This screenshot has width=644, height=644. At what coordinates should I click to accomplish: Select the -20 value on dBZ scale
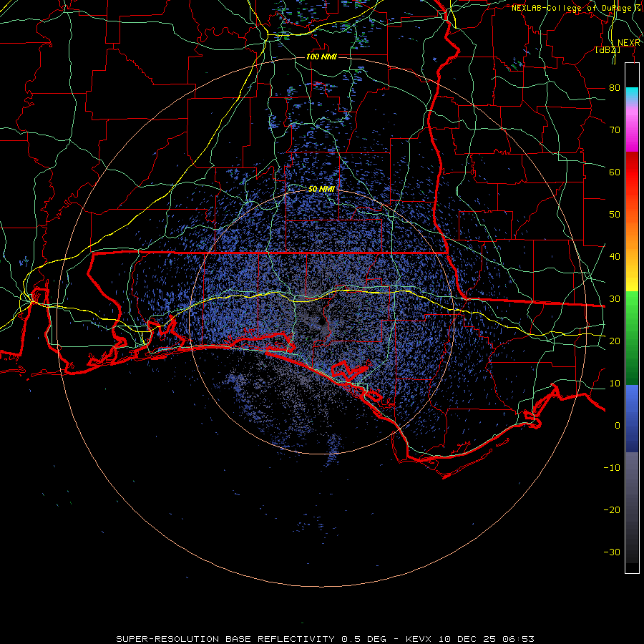(612, 510)
